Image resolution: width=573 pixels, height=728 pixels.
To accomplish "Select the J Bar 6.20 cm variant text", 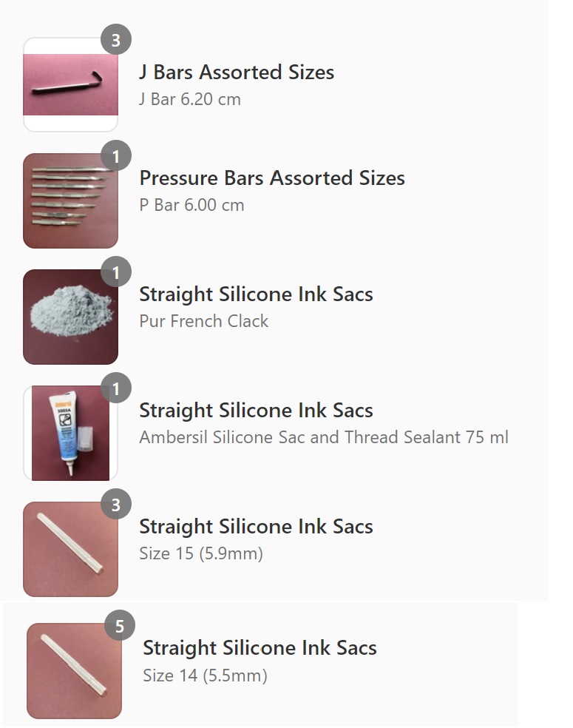I will click(x=190, y=99).
